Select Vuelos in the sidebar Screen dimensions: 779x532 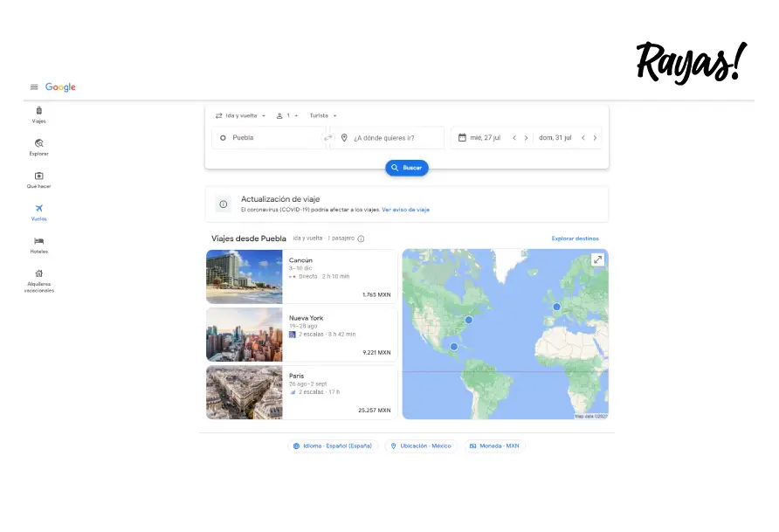[38, 212]
